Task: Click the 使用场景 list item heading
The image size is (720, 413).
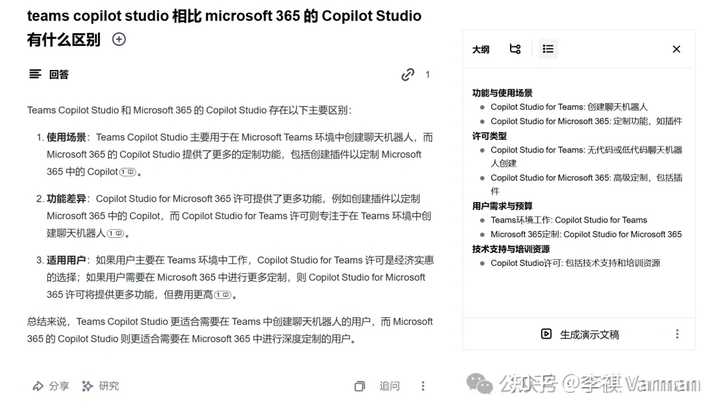Action: (66, 137)
